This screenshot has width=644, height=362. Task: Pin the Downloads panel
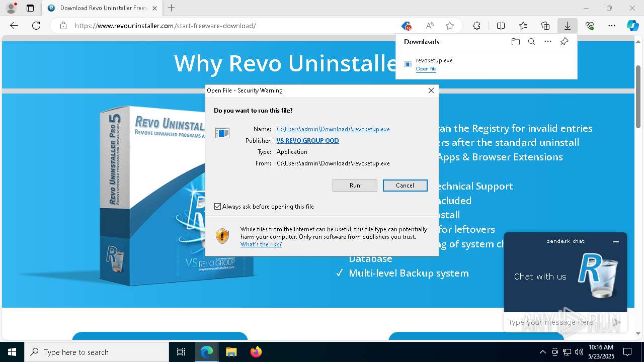point(564,42)
